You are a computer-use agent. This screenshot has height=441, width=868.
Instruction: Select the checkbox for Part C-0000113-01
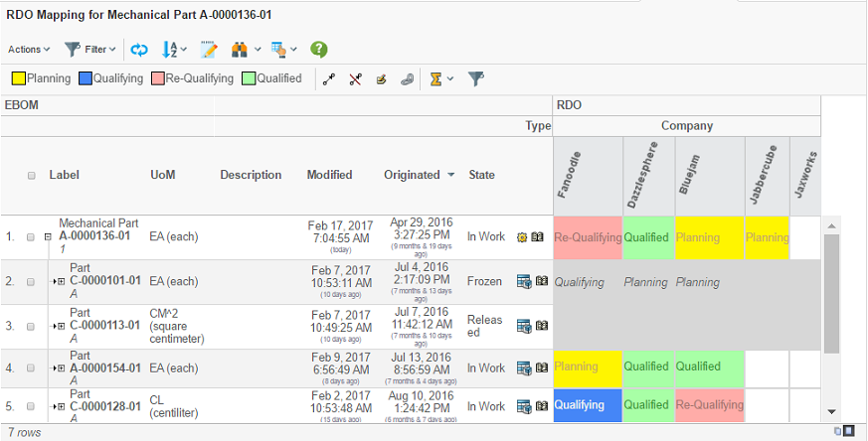[31, 325]
